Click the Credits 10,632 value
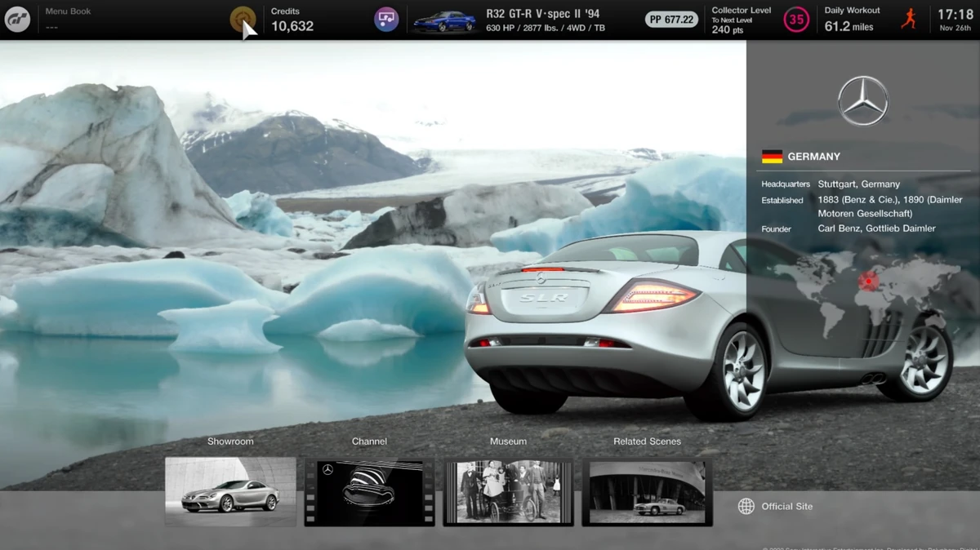 [x=292, y=27]
